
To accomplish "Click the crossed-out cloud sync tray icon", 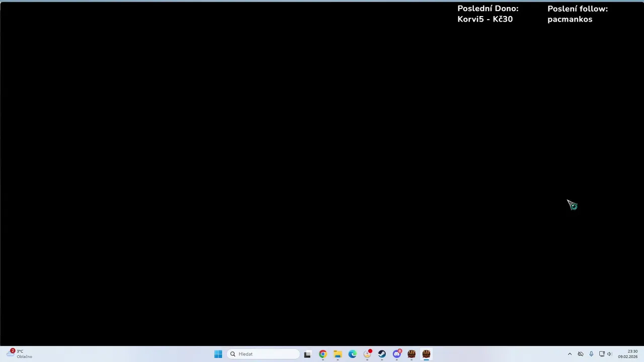I will pos(581,354).
